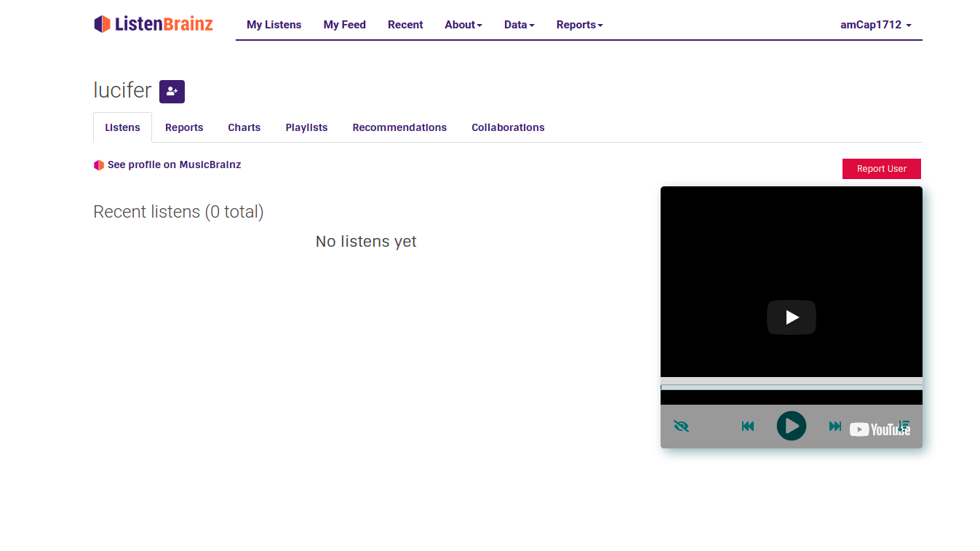Skip to the previous track
This screenshot has width=980, height=551.
[747, 427]
